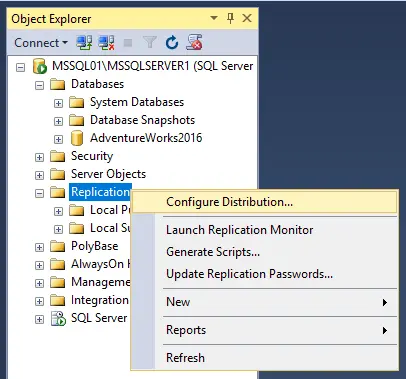The image size is (406, 379).
Task: Expand the AlwaysOn folder node
Action: [x=39, y=265]
